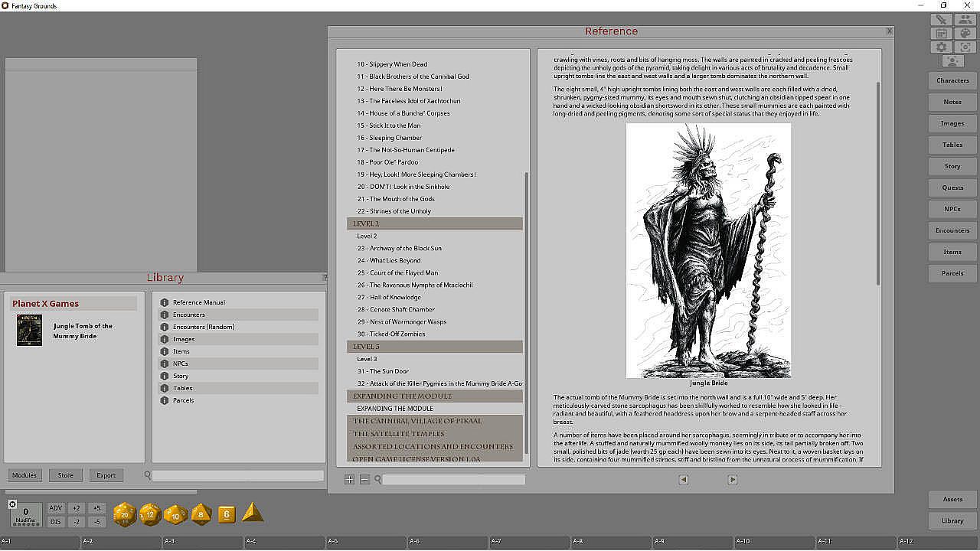This screenshot has width=980, height=551.
Task: Pick the d12 die
Action: point(150,514)
